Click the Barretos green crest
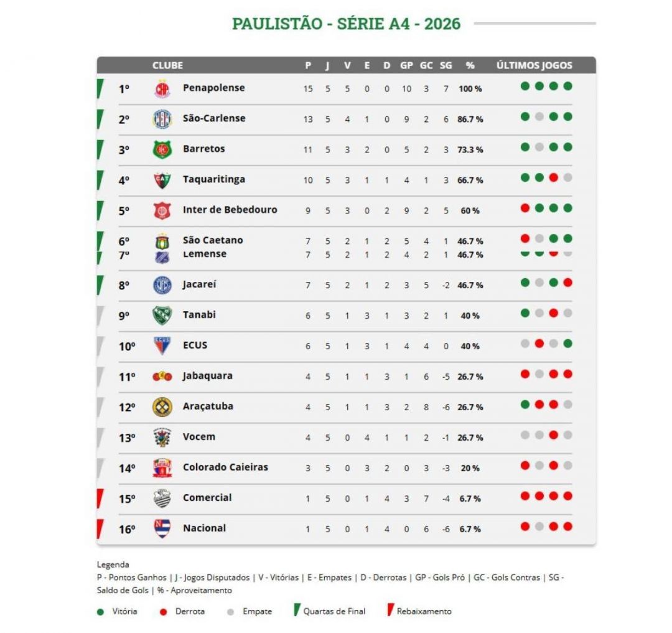672x633 pixels. coord(162,149)
